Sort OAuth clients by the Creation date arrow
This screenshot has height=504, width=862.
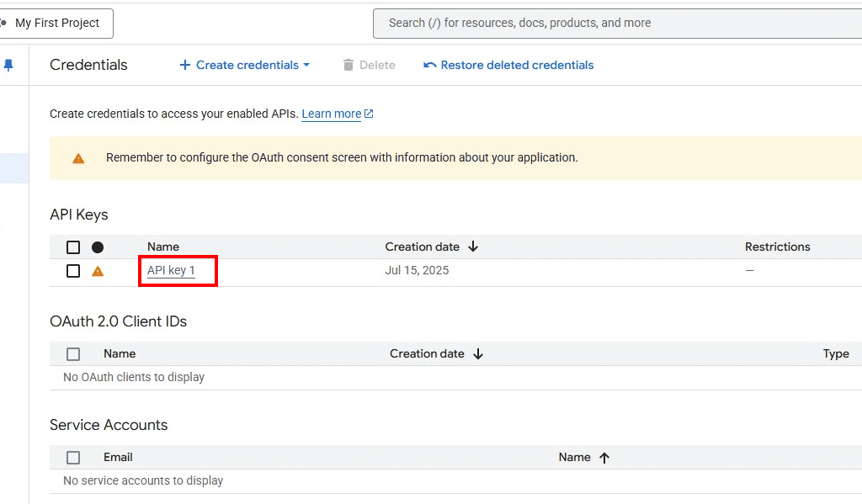(478, 354)
